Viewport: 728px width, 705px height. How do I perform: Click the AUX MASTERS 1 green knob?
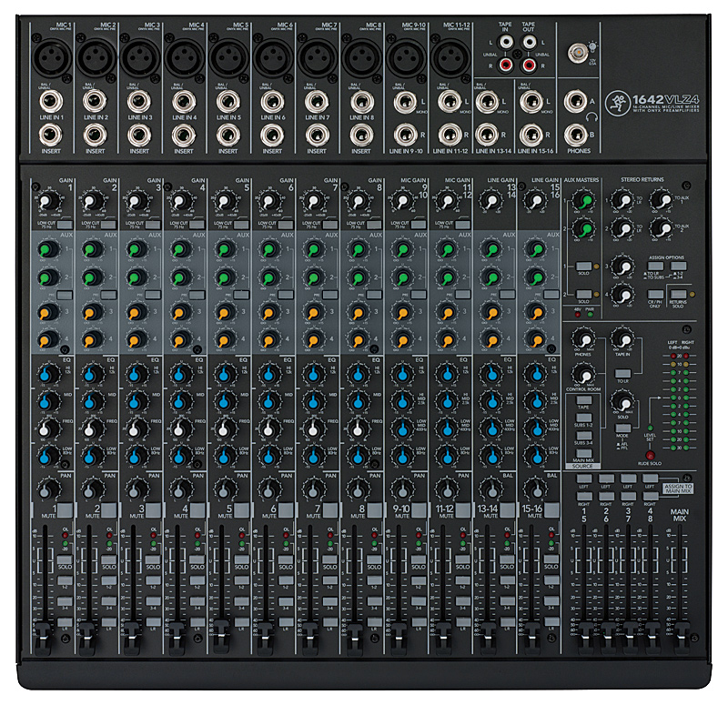tap(583, 200)
